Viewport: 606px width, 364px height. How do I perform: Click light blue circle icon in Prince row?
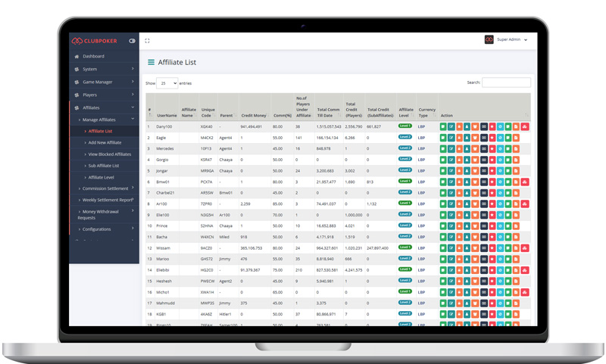point(500,226)
